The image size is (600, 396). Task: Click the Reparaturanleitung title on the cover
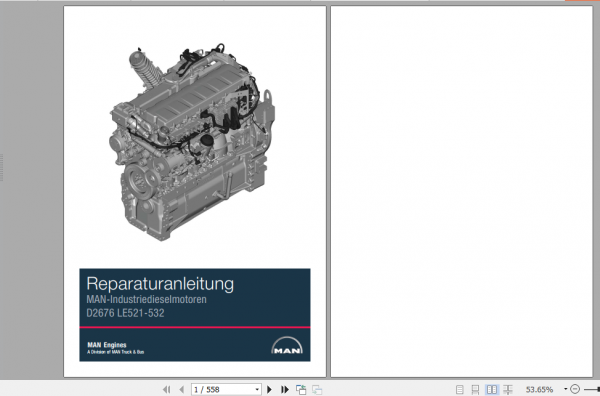(x=160, y=284)
